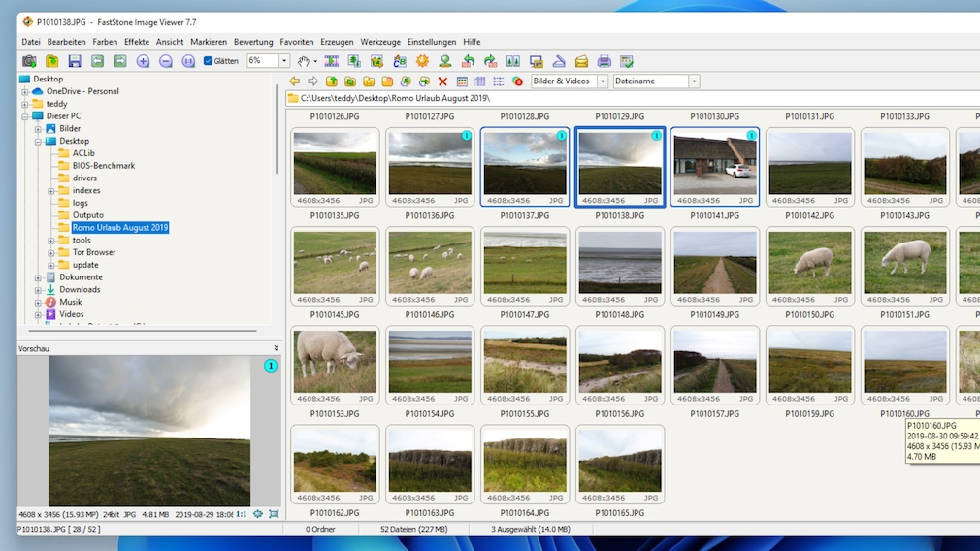Click the 1:1 button in preview bar
The width and height of the screenshot is (980, 551).
click(241, 514)
